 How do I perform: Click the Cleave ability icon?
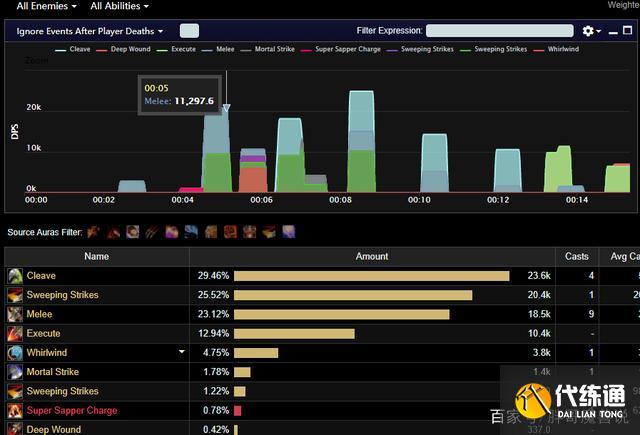coord(15,276)
